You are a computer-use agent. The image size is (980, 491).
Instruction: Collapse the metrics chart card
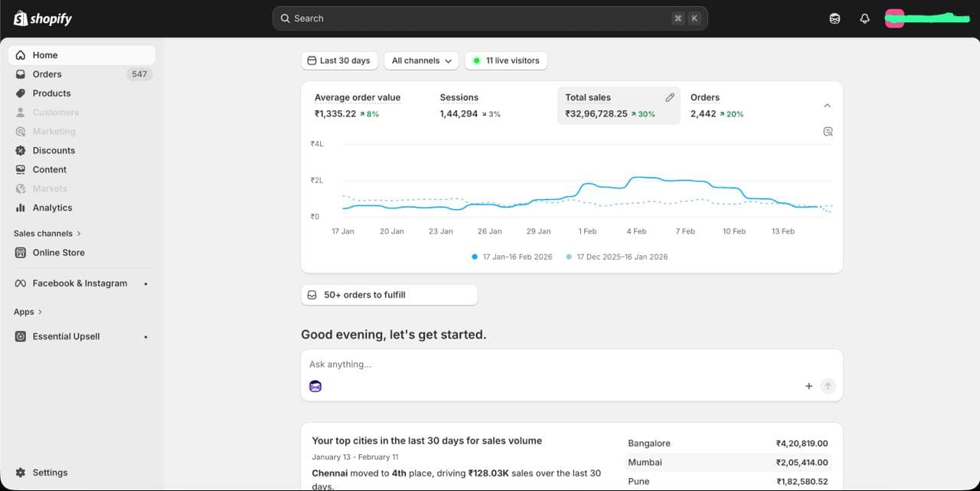point(827,106)
